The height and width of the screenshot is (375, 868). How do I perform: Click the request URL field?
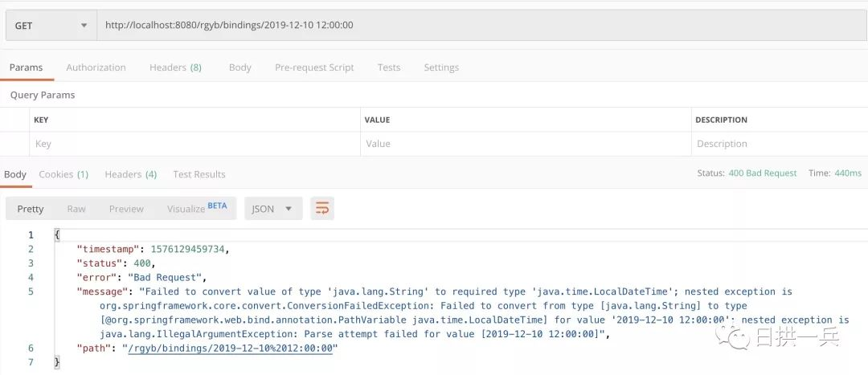click(x=482, y=26)
